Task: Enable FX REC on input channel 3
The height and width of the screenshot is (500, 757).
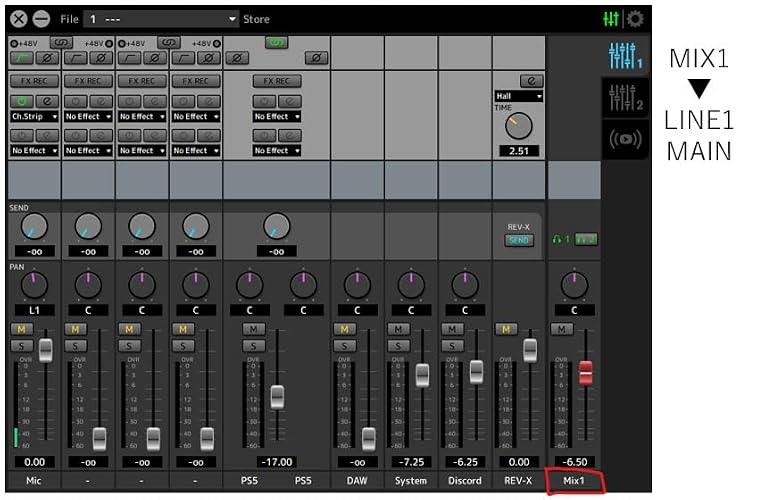Action: 142,81
